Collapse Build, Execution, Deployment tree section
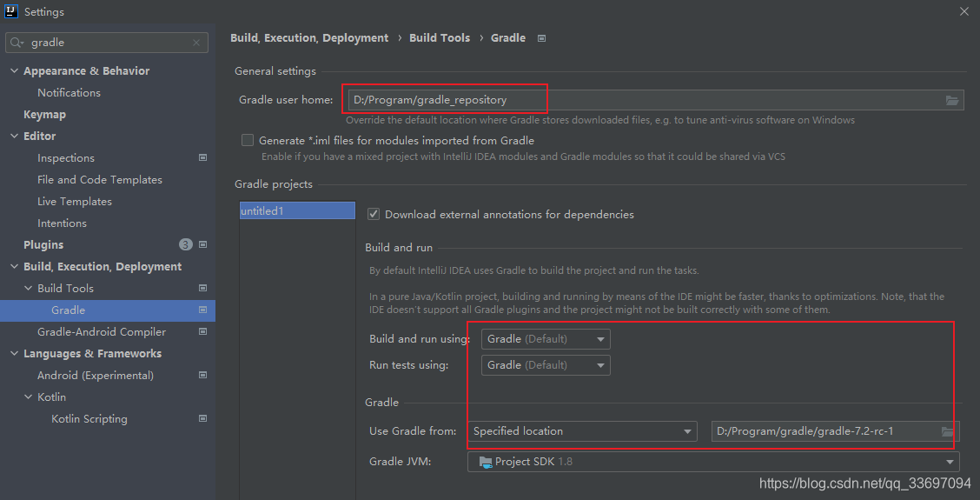This screenshot has height=500, width=980. coord(15,267)
